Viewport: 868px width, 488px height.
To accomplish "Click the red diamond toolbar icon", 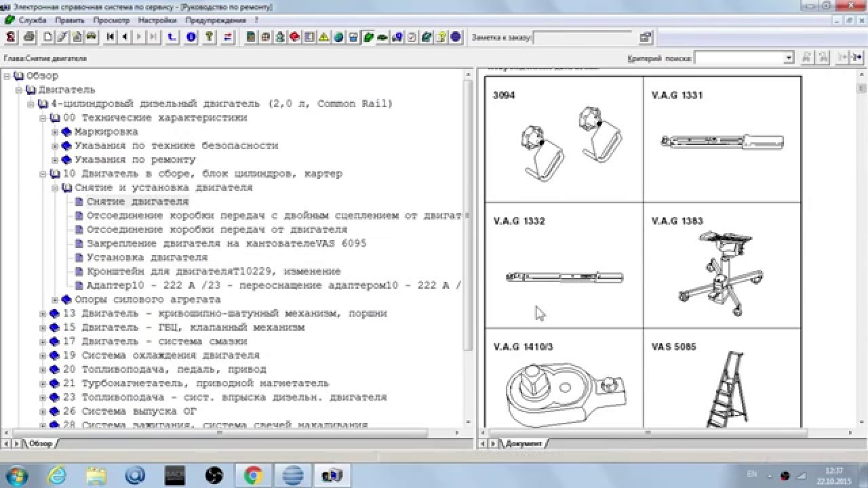I will coord(294,37).
